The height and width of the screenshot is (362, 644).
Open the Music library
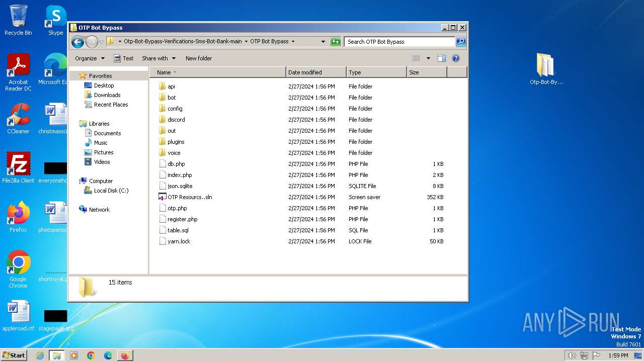tap(100, 143)
